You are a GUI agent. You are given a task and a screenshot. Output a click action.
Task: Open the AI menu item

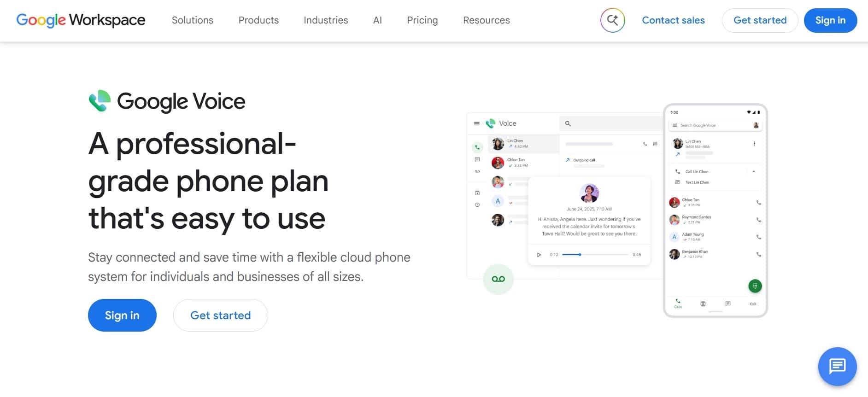(x=377, y=20)
